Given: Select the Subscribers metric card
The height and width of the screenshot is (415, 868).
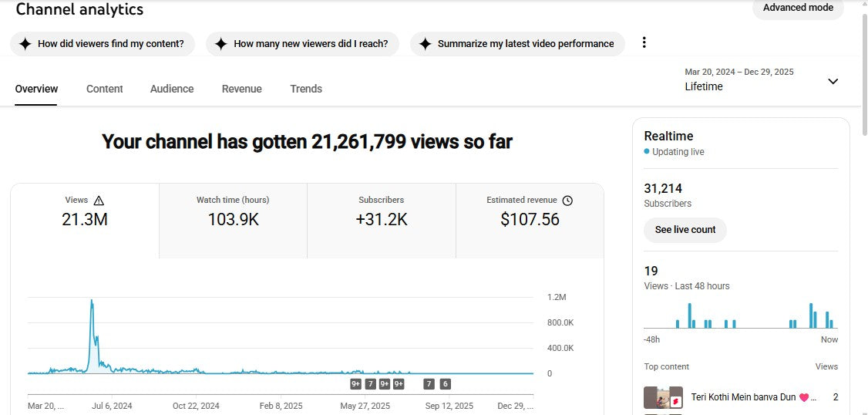Looking at the screenshot, I should [x=381, y=220].
